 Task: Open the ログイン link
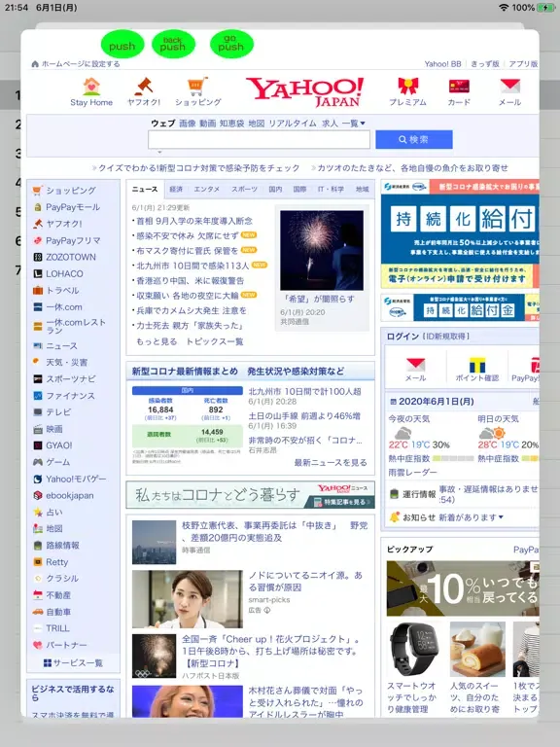(x=402, y=337)
